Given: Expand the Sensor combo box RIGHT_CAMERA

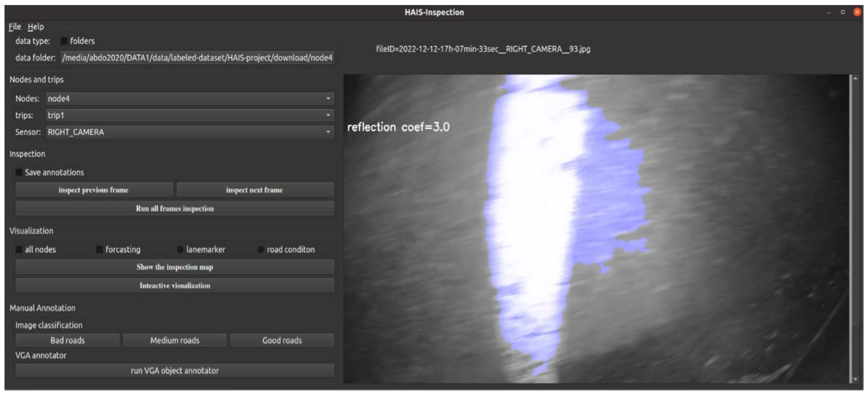Looking at the screenshot, I should click(x=190, y=132).
